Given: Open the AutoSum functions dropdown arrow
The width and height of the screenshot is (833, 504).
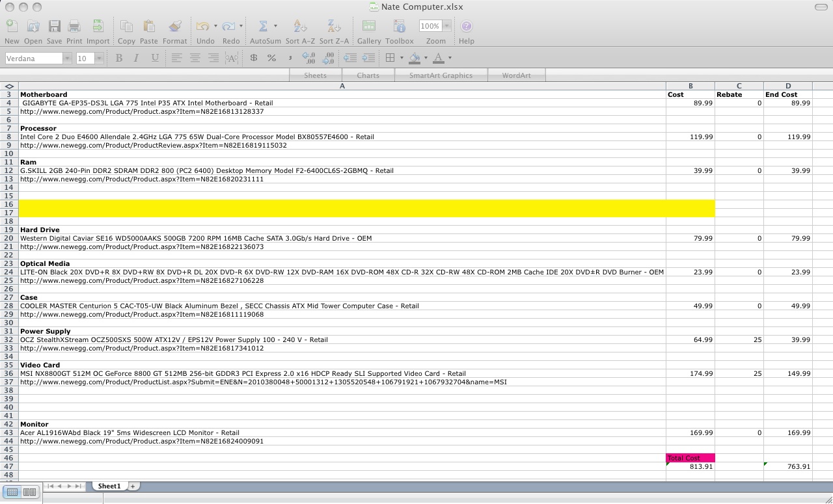Looking at the screenshot, I should click(x=275, y=27).
